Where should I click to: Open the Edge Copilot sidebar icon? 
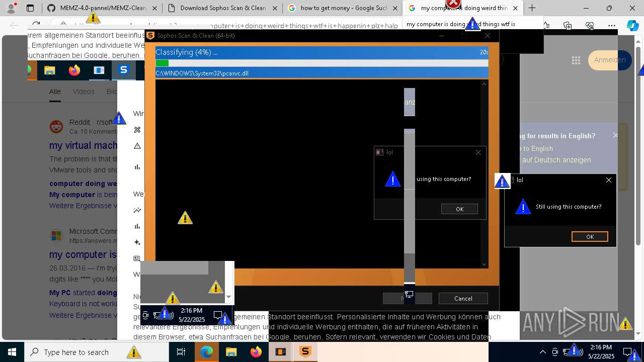pyautogui.click(x=632, y=26)
